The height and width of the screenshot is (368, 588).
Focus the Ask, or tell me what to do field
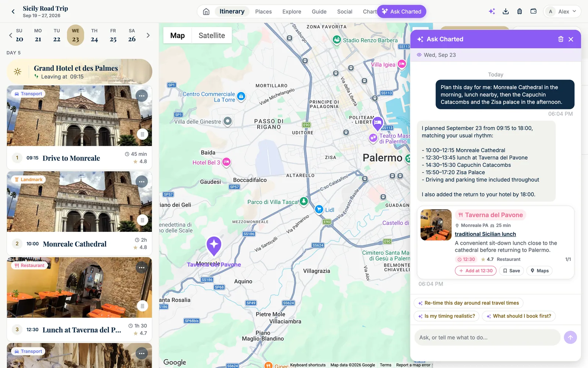pos(487,337)
